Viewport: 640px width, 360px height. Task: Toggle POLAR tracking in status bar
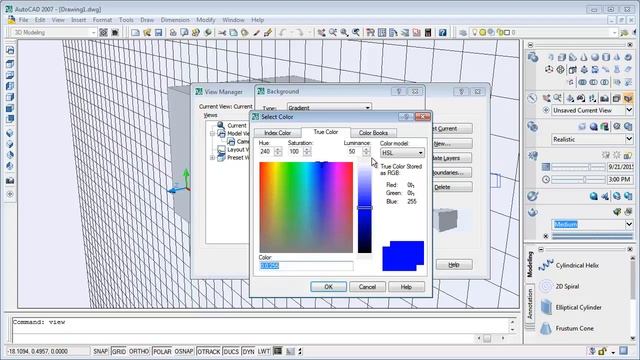162,351
